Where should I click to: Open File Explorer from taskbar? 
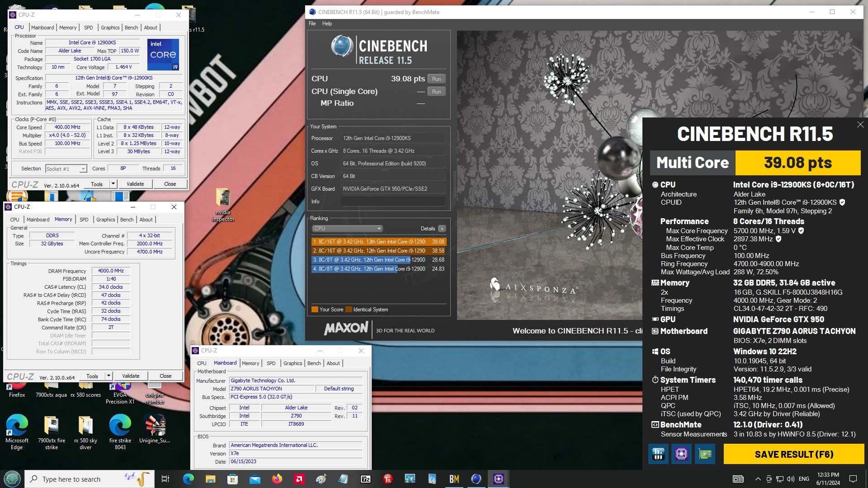pyautogui.click(x=210, y=479)
